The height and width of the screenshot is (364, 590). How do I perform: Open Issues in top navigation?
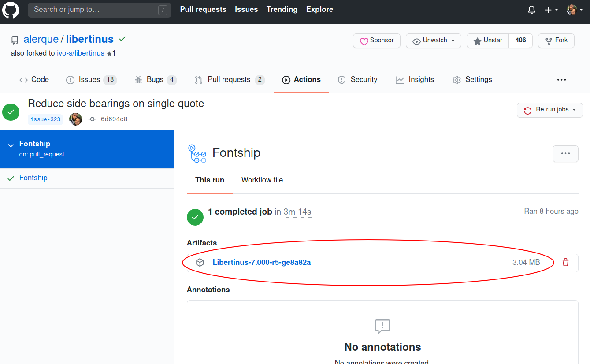[246, 9]
